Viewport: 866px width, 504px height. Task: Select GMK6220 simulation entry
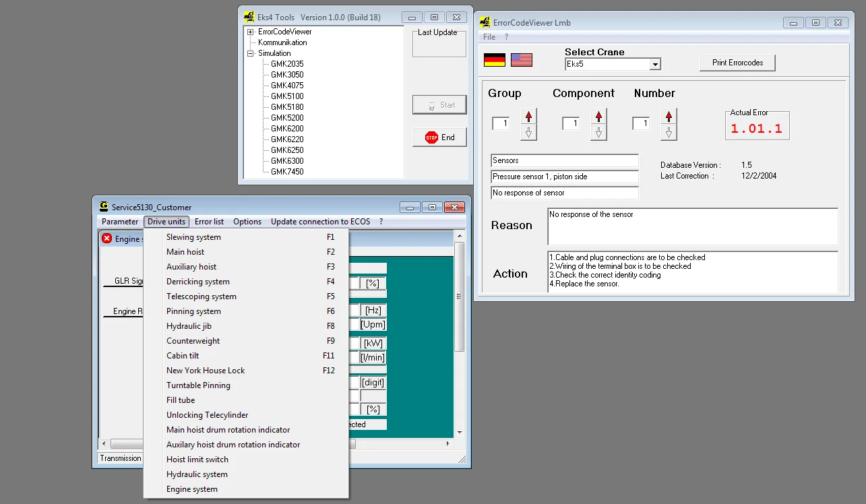pyautogui.click(x=287, y=139)
